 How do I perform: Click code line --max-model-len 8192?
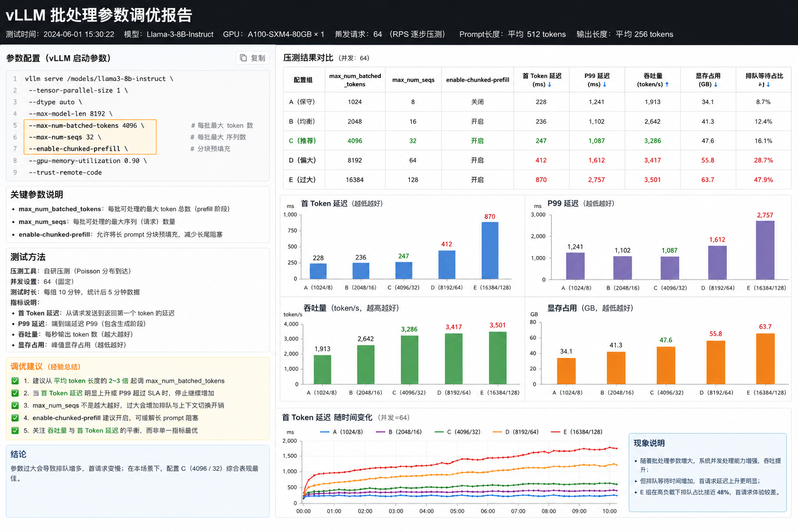click(70, 114)
